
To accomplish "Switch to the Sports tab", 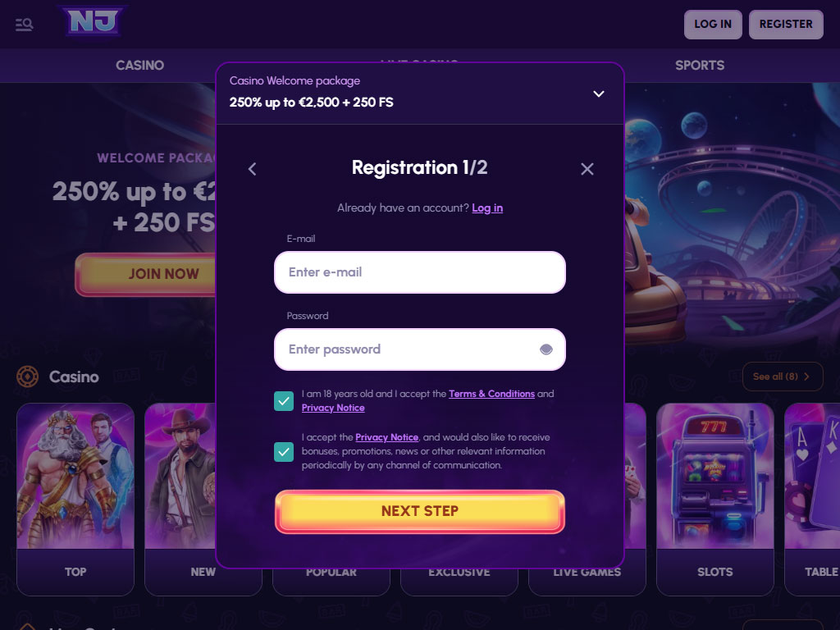I will coord(700,66).
